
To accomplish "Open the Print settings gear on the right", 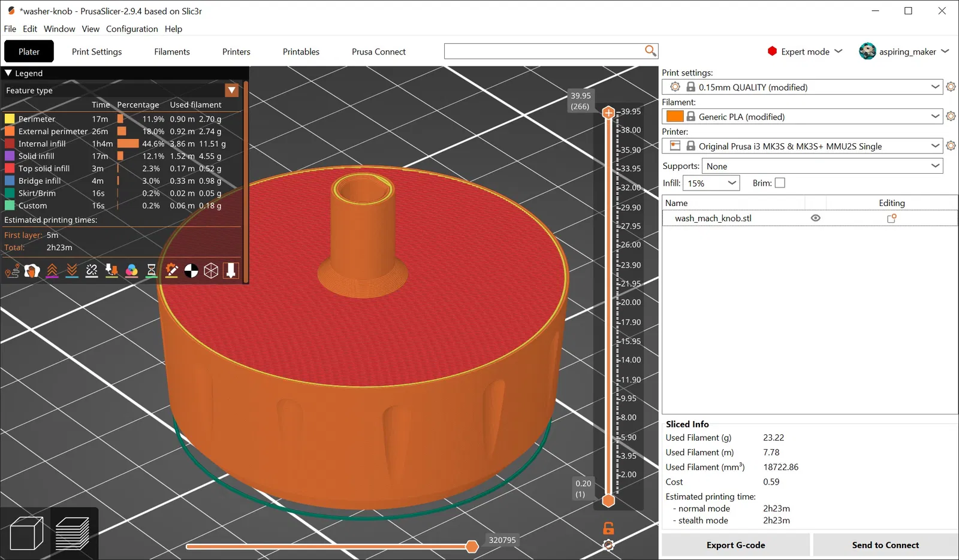I will pos(951,87).
